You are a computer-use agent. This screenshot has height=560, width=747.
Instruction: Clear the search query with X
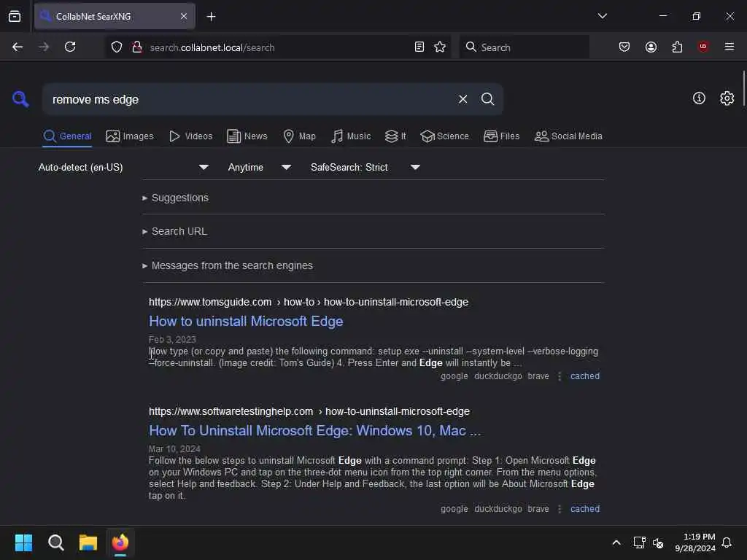pyautogui.click(x=462, y=99)
